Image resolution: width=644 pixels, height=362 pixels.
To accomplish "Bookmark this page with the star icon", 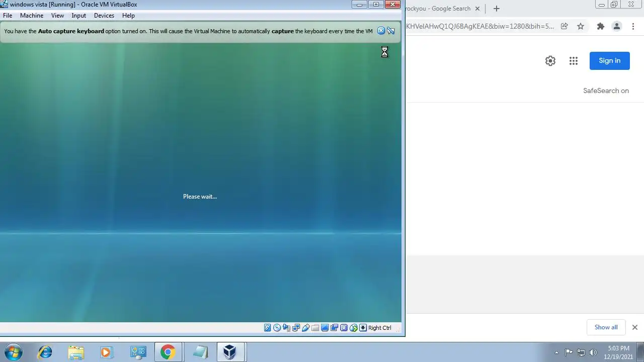I will coord(581,26).
